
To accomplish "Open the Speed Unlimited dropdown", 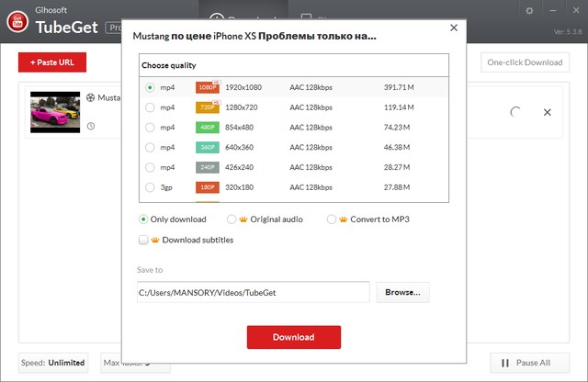I will (53, 363).
